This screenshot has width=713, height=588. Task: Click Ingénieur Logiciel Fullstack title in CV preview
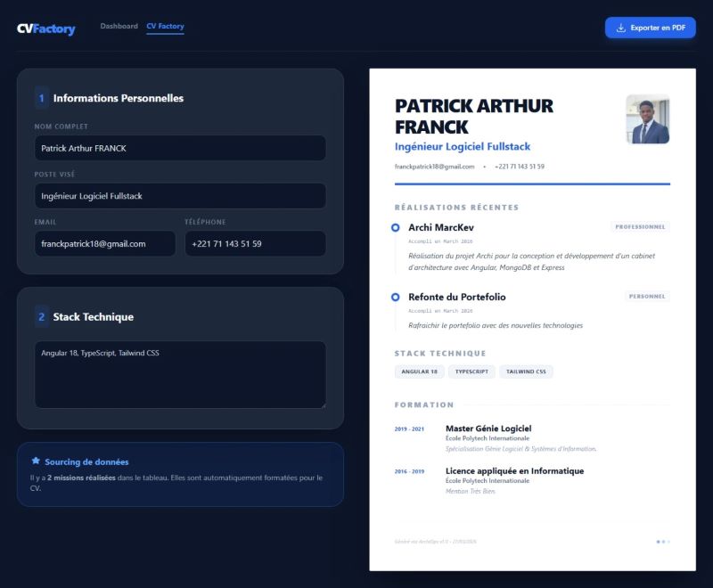coord(463,146)
